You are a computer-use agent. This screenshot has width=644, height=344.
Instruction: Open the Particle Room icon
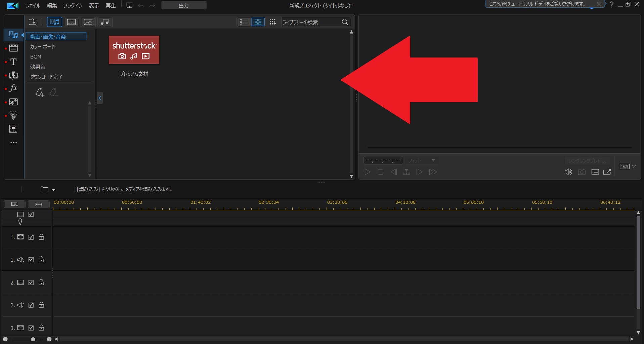coord(13,115)
